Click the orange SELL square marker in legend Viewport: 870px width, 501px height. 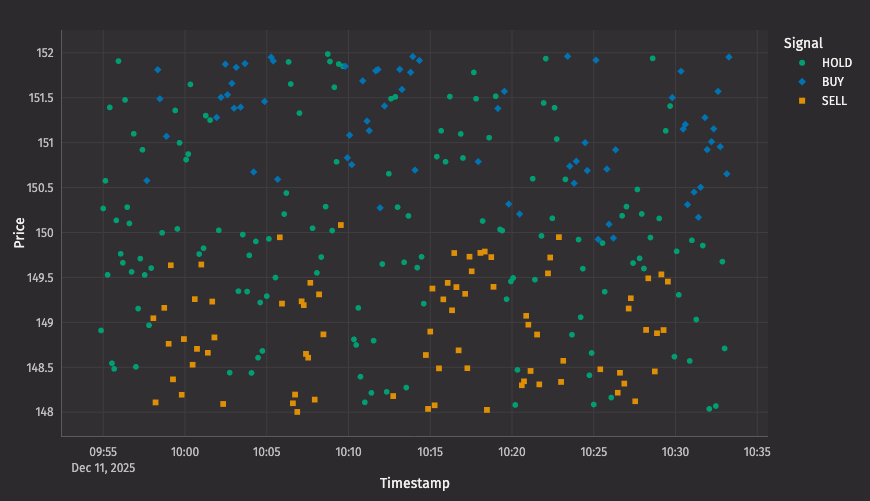(x=800, y=101)
